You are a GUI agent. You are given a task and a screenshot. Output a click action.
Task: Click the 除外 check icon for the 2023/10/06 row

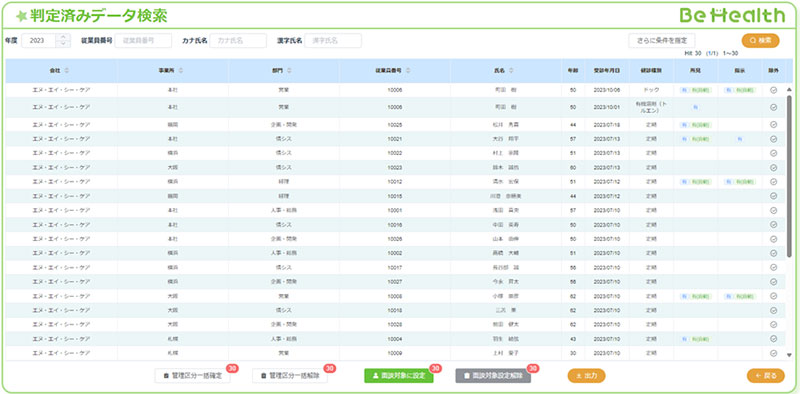pos(773,90)
